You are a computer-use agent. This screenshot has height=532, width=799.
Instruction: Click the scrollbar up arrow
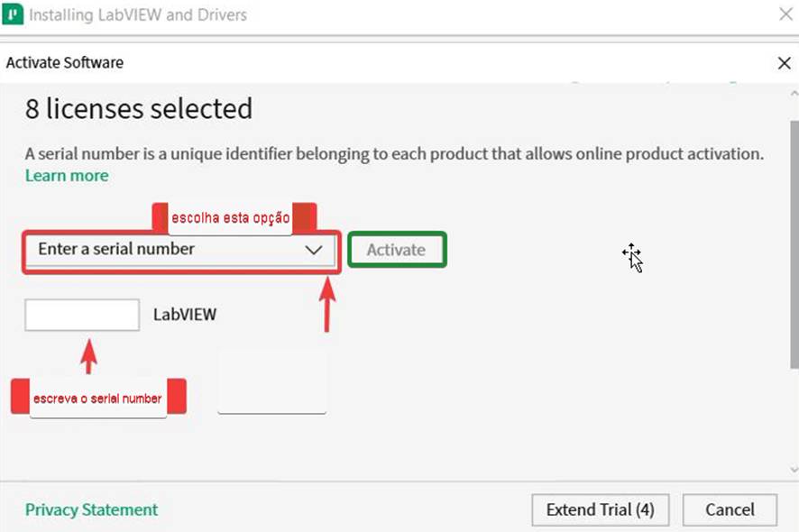point(794,94)
